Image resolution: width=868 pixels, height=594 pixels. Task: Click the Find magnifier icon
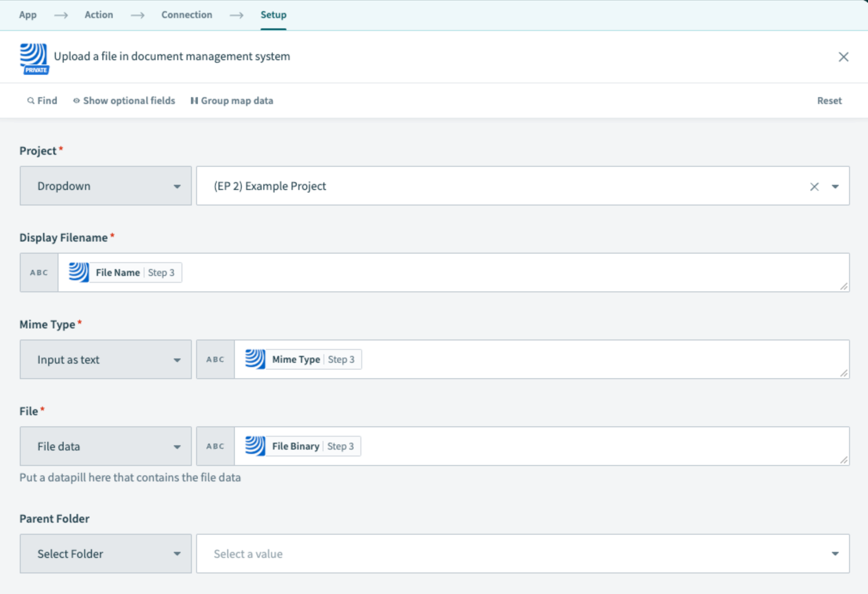(31, 101)
